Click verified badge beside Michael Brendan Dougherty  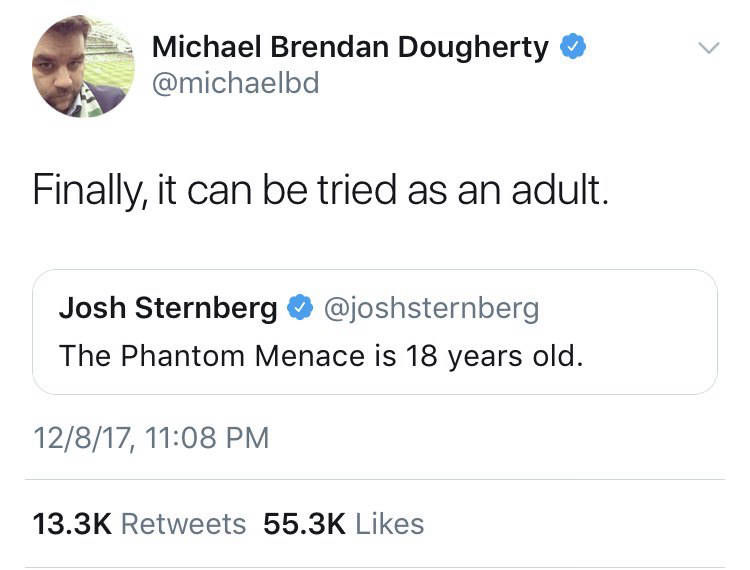(571, 46)
